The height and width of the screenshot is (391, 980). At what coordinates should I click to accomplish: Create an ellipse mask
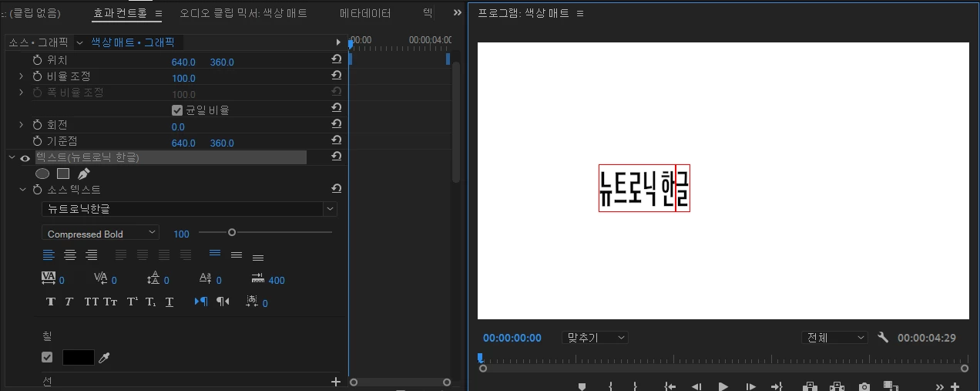pyautogui.click(x=43, y=174)
